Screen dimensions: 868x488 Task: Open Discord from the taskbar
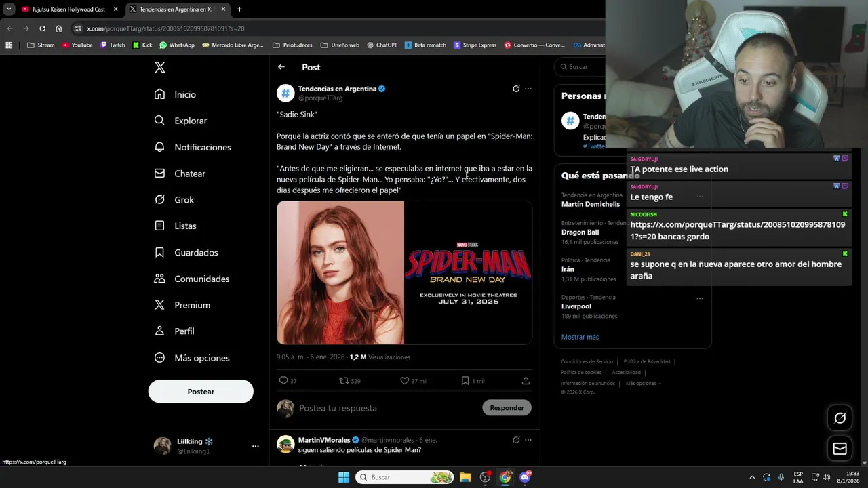tap(525, 477)
